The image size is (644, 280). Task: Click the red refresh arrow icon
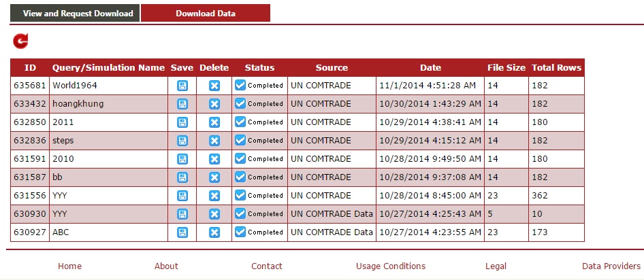21,41
